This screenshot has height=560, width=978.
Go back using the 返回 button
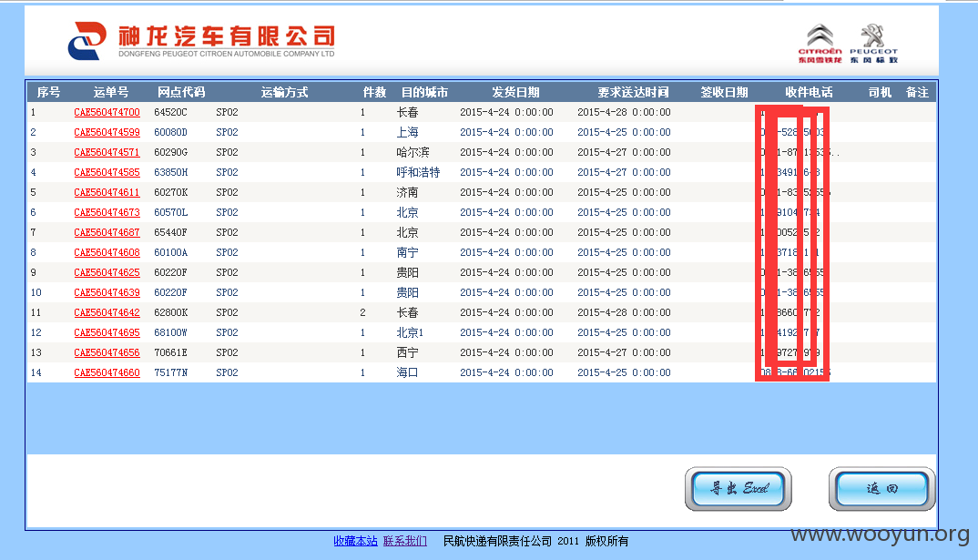pyautogui.click(x=882, y=488)
